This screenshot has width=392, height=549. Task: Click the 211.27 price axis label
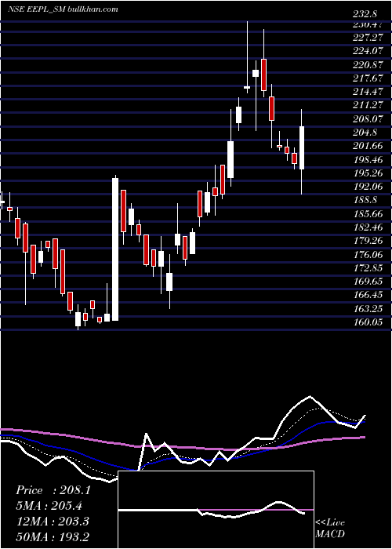coord(367,105)
